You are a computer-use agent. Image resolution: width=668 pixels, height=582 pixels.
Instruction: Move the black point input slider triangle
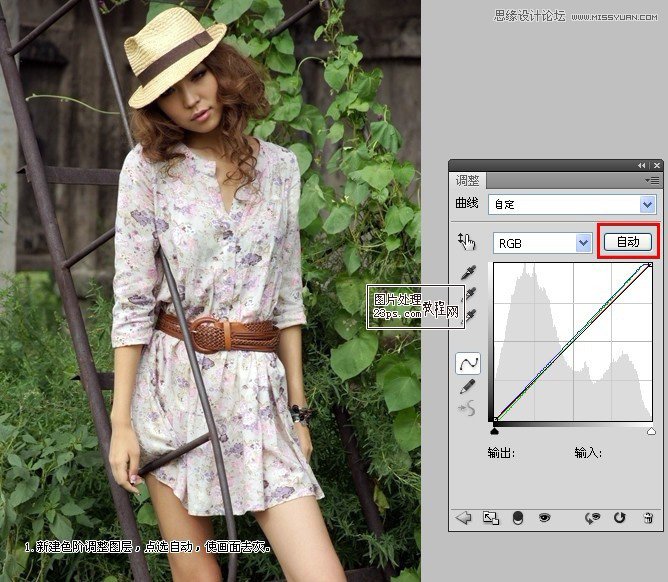[494, 432]
